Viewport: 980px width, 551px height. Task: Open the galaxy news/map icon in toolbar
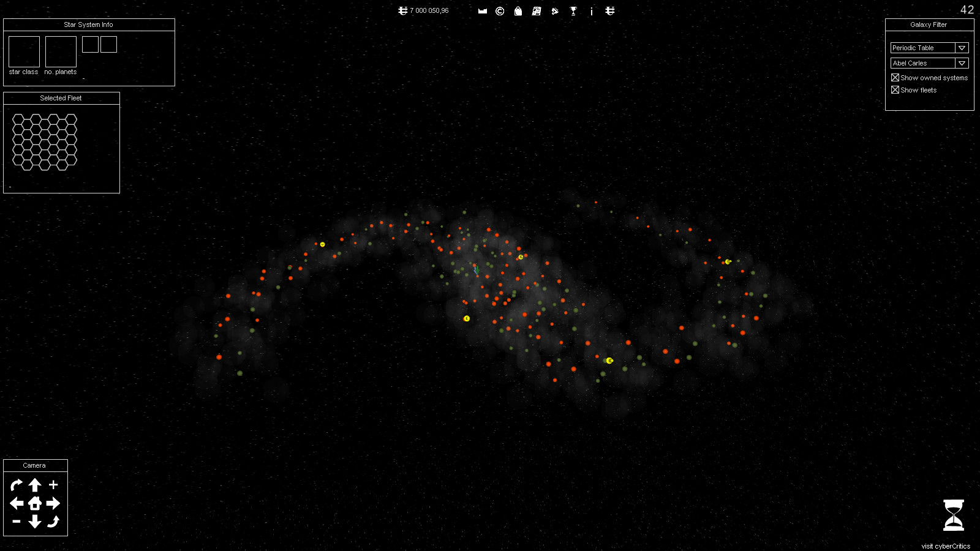click(537, 11)
